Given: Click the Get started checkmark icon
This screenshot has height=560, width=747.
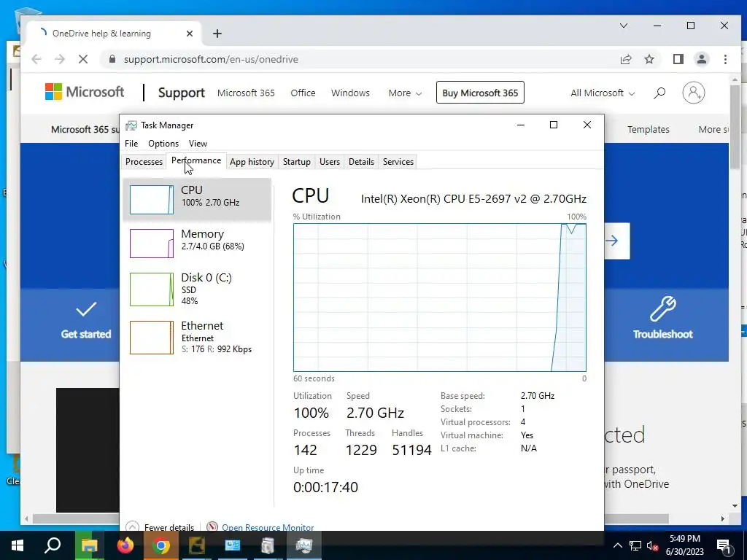Looking at the screenshot, I should point(86,309).
